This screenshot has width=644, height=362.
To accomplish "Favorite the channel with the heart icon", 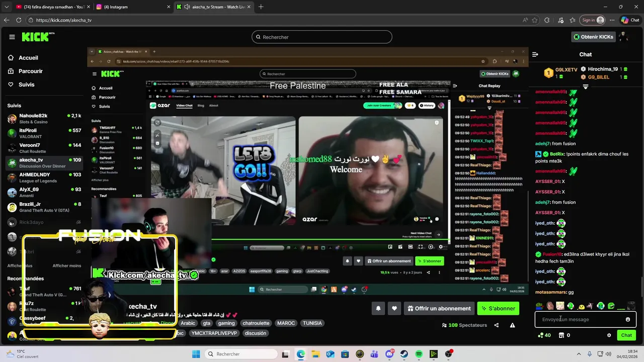I will (x=394, y=309).
